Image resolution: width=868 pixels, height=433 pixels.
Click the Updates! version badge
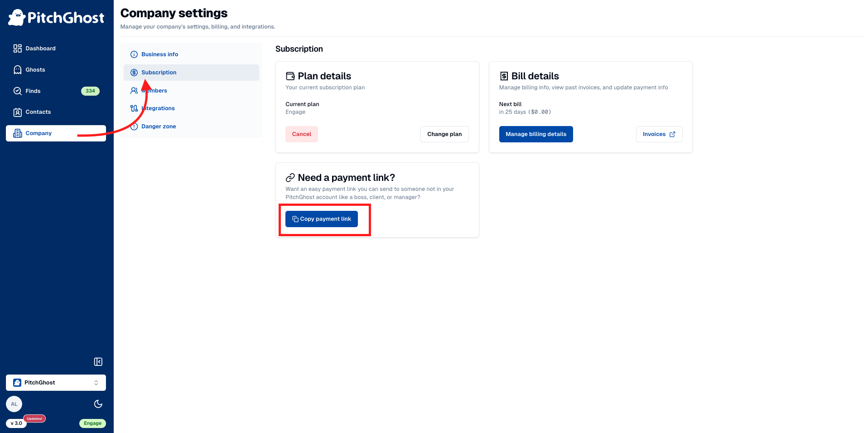34,418
